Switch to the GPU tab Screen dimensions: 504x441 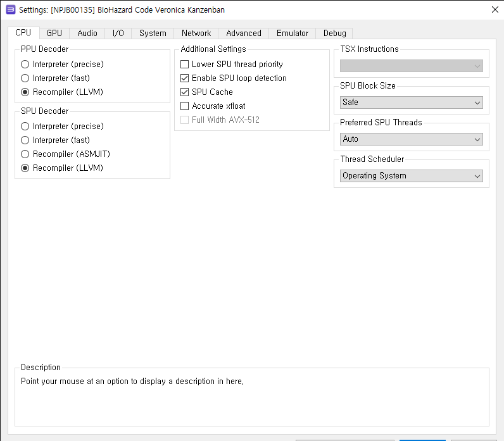coord(54,33)
